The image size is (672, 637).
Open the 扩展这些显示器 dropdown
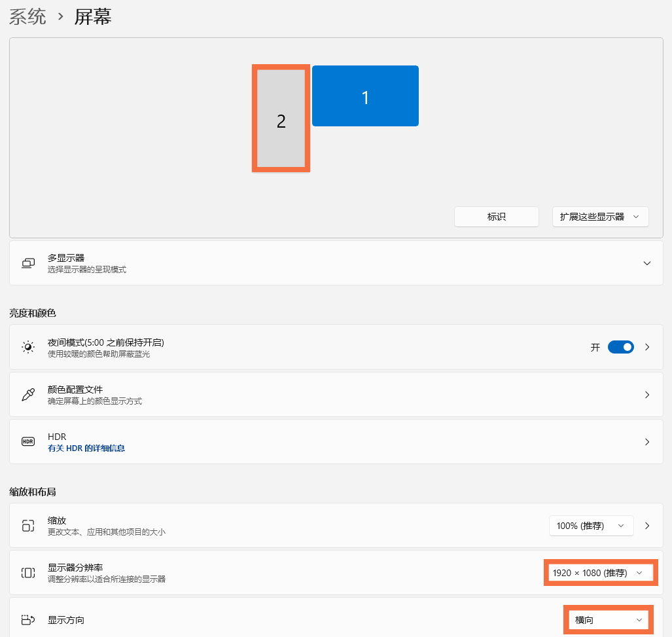pyautogui.click(x=600, y=217)
